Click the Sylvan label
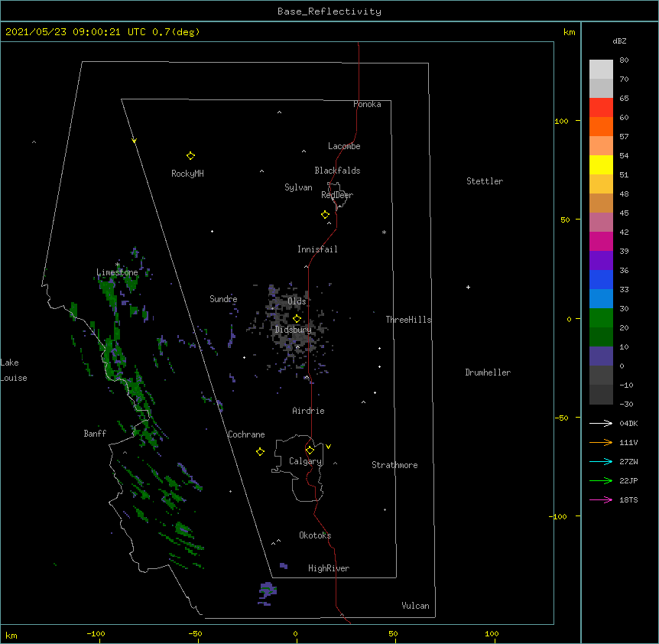659x644 pixels. click(298, 188)
